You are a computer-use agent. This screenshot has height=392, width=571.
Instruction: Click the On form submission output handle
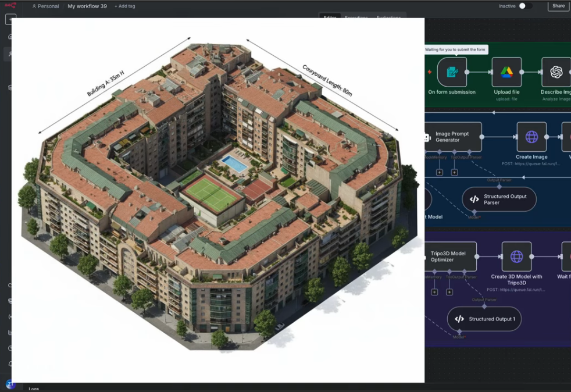pos(467,72)
